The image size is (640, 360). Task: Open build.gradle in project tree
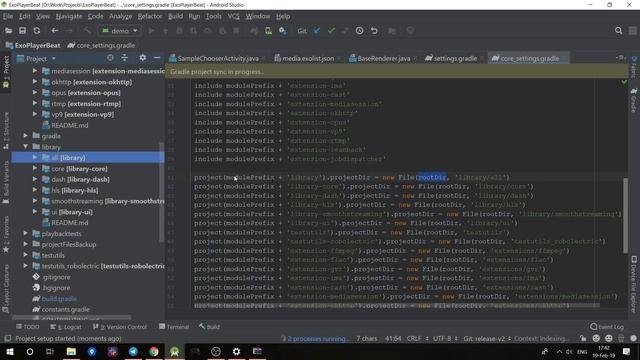click(59, 298)
